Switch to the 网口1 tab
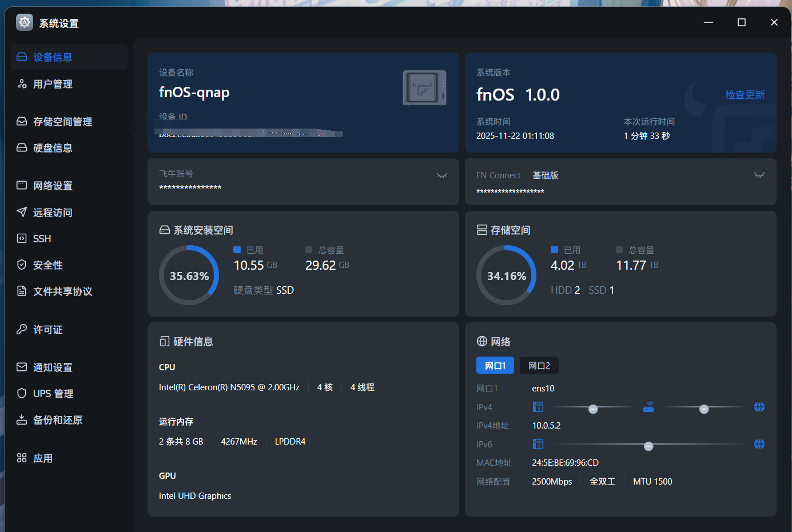 495,366
